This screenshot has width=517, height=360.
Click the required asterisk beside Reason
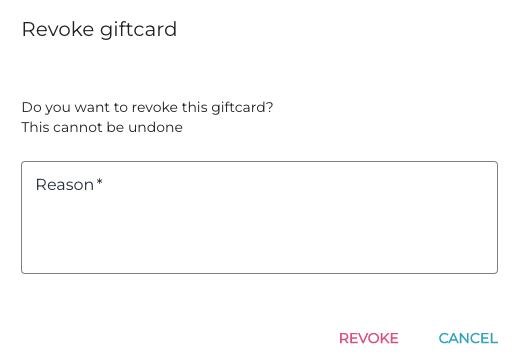pyautogui.click(x=99, y=182)
